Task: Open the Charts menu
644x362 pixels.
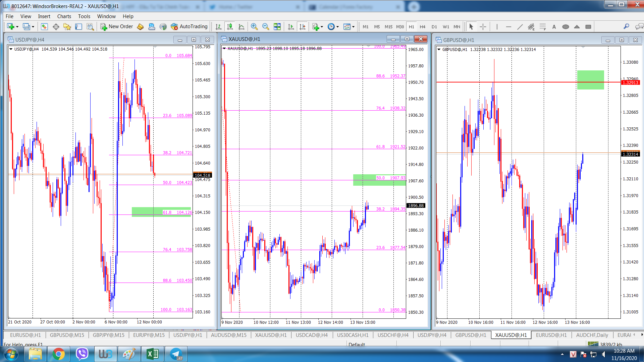Action: coord(64,16)
